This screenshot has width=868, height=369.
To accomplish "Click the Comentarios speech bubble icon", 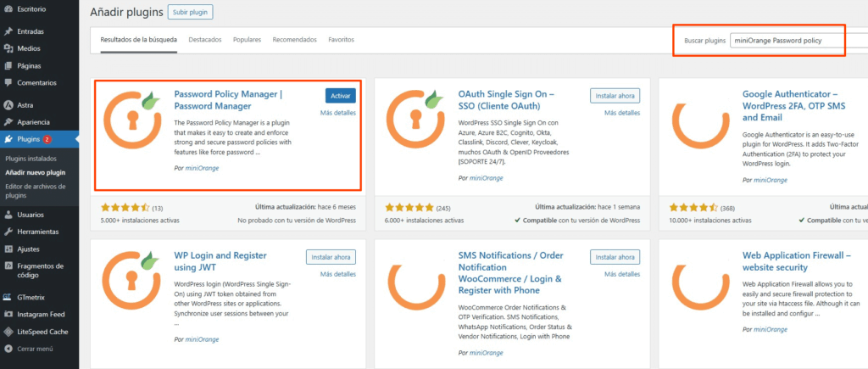I will 8,82.
